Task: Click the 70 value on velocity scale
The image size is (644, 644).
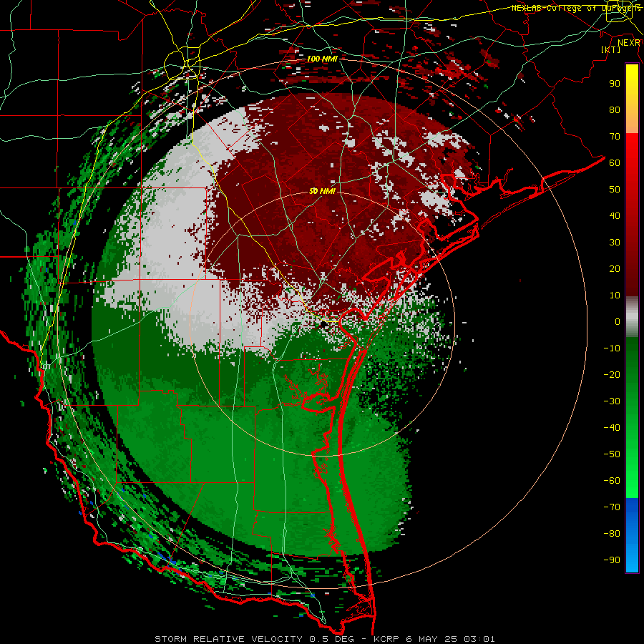Action: tap(615, 137)
